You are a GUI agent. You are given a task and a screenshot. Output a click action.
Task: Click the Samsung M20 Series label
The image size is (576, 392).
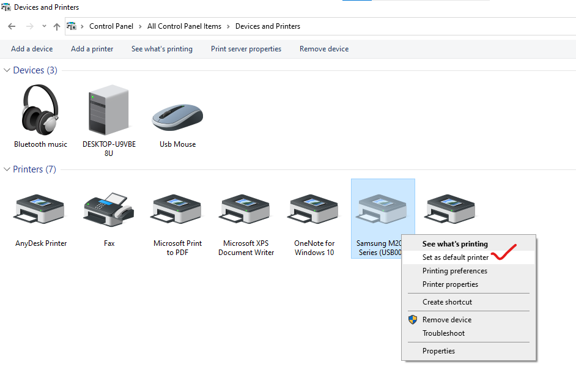pyautogui.click(x=379, y=248)
